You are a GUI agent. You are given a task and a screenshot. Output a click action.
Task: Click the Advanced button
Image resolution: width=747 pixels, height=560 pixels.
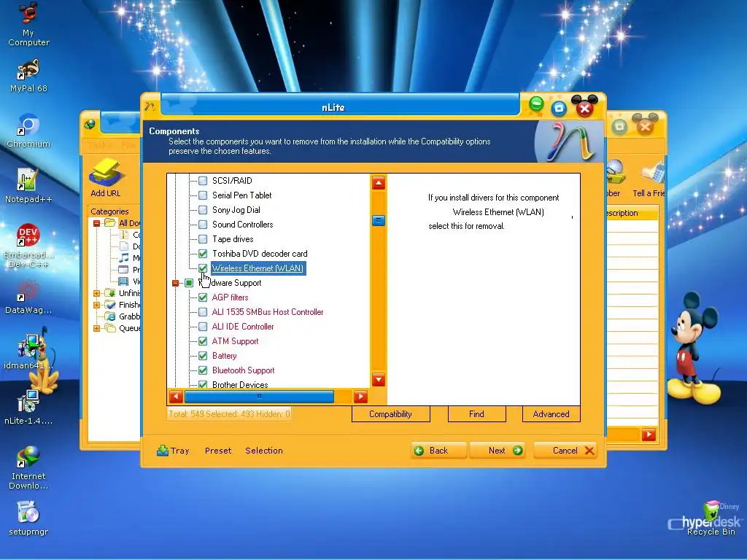551,414
